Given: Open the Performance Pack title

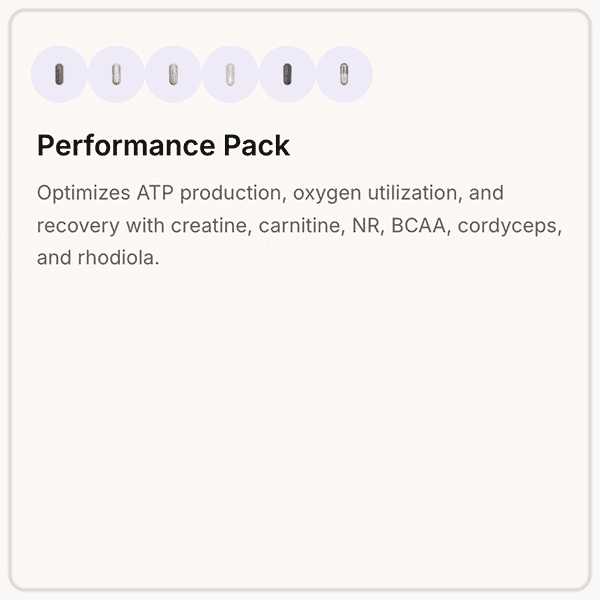Looking at the screenshot, I should coord(163,146).
